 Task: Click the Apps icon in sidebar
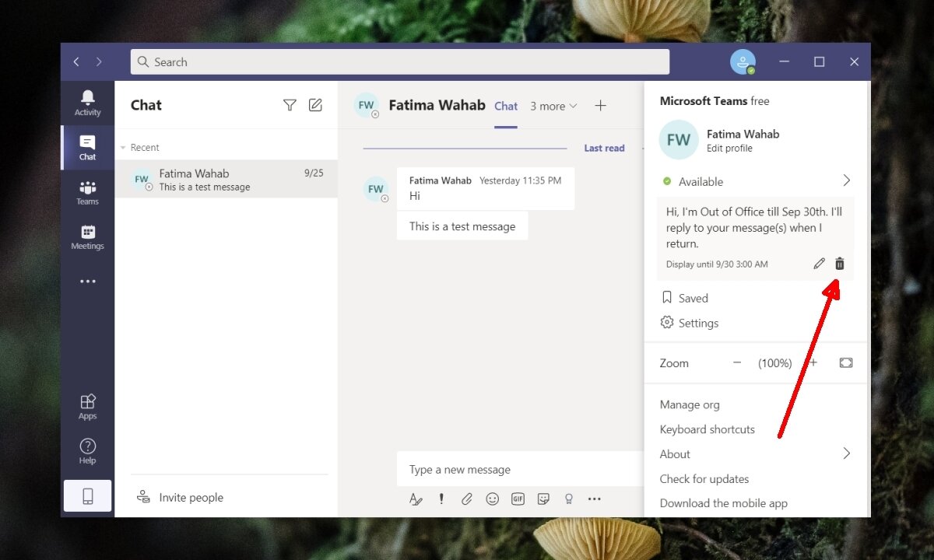click(x=87, y=405)
